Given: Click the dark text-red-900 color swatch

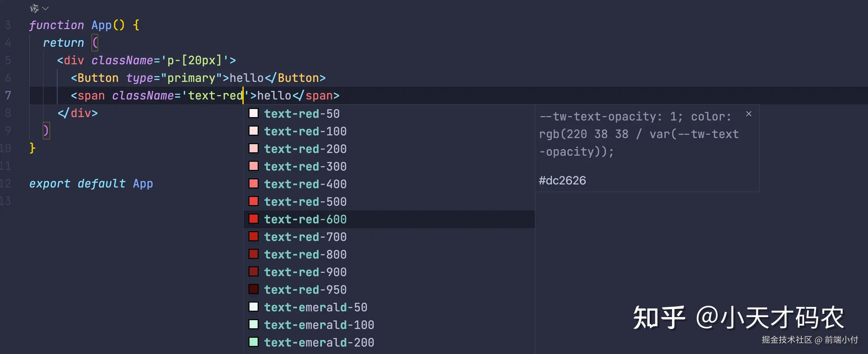Looking at the screenshot, I should tap(254, 272).
